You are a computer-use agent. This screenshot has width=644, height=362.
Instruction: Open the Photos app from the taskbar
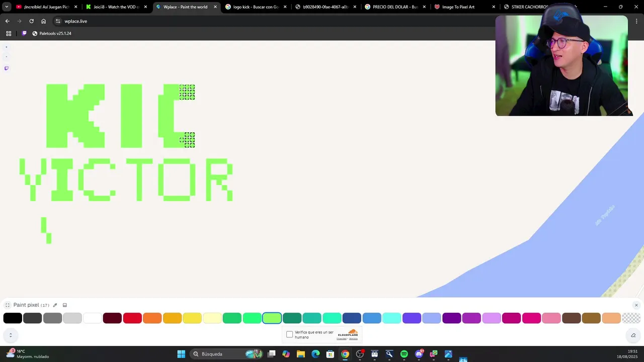(x=448, y=354)
